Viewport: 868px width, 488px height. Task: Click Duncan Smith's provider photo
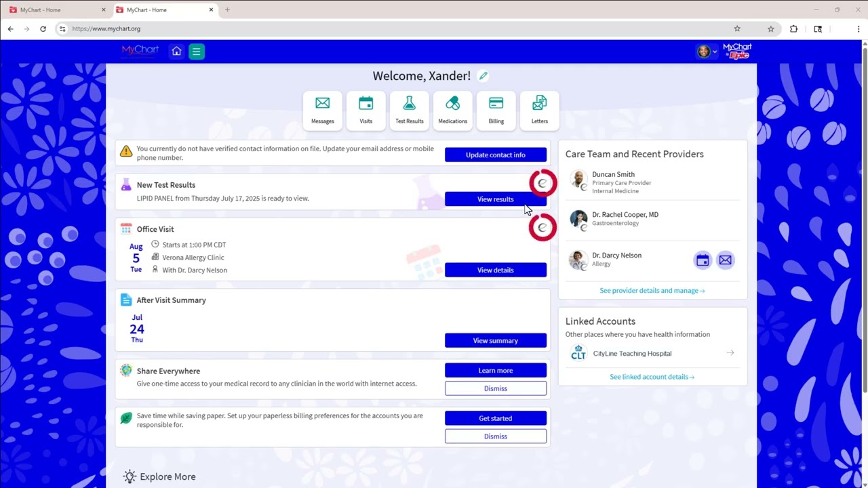578,180
